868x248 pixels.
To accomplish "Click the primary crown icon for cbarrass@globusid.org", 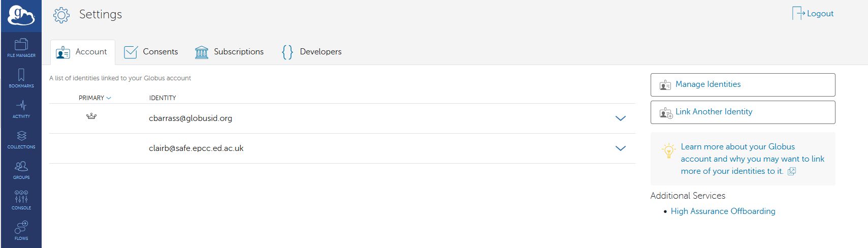I will click(91, 116).
